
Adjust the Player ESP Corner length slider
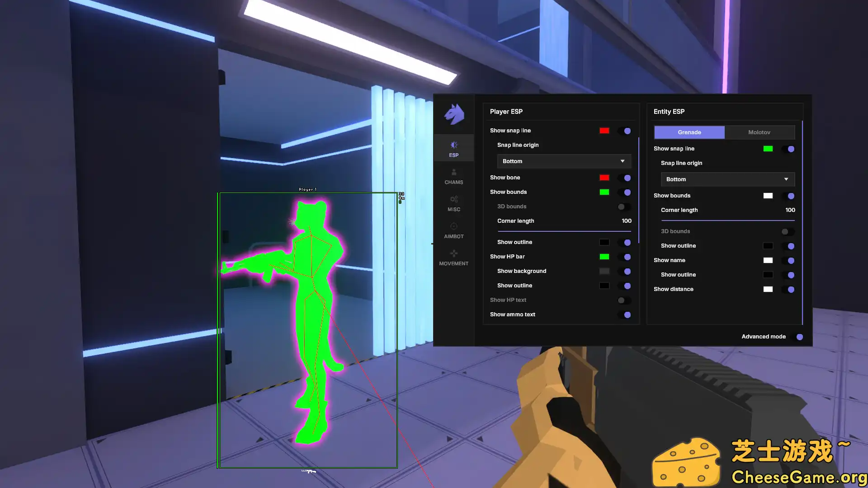point(564,231)
